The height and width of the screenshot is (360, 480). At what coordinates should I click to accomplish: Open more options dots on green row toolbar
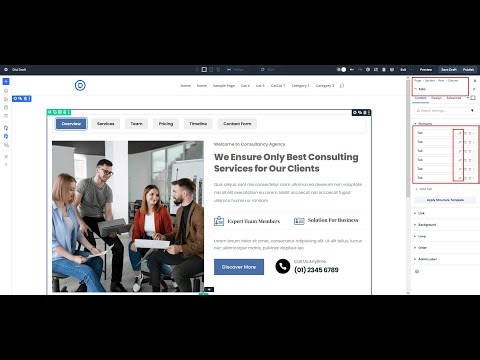(69, 112)
